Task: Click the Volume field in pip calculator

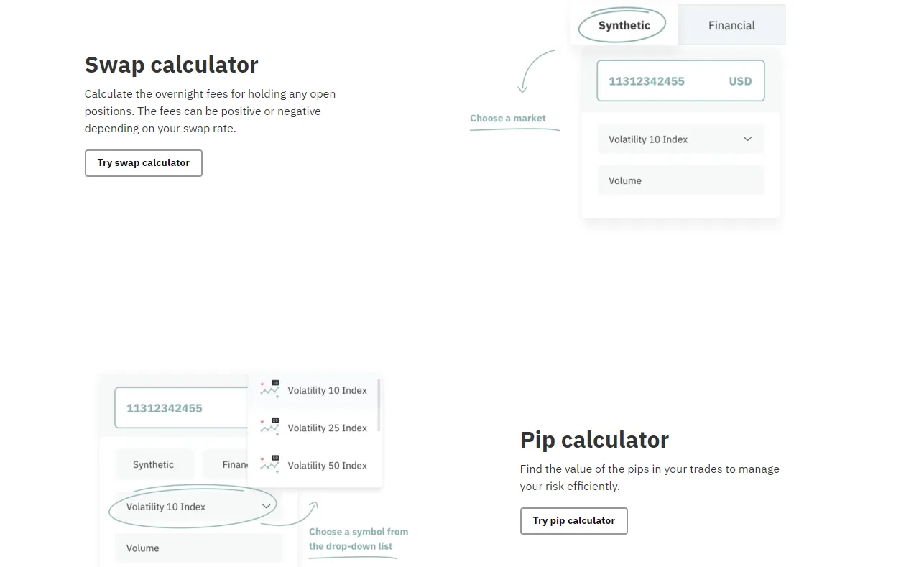Action: pos(198,548)
